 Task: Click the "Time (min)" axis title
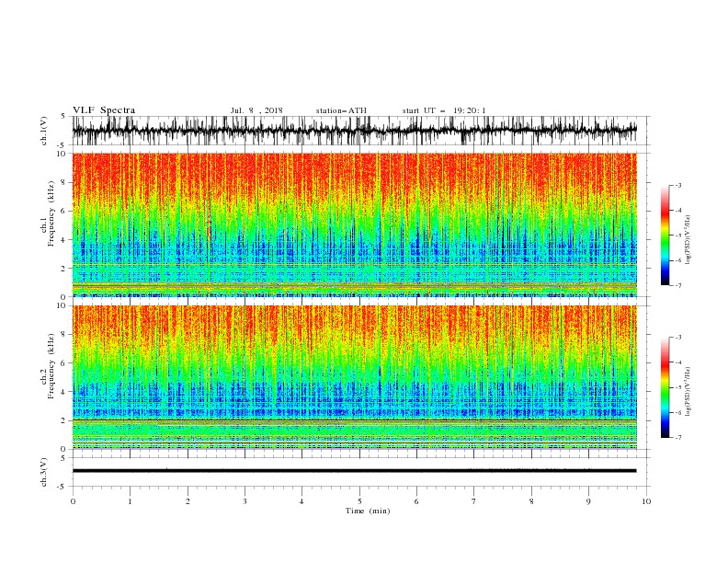coord(368,511)
